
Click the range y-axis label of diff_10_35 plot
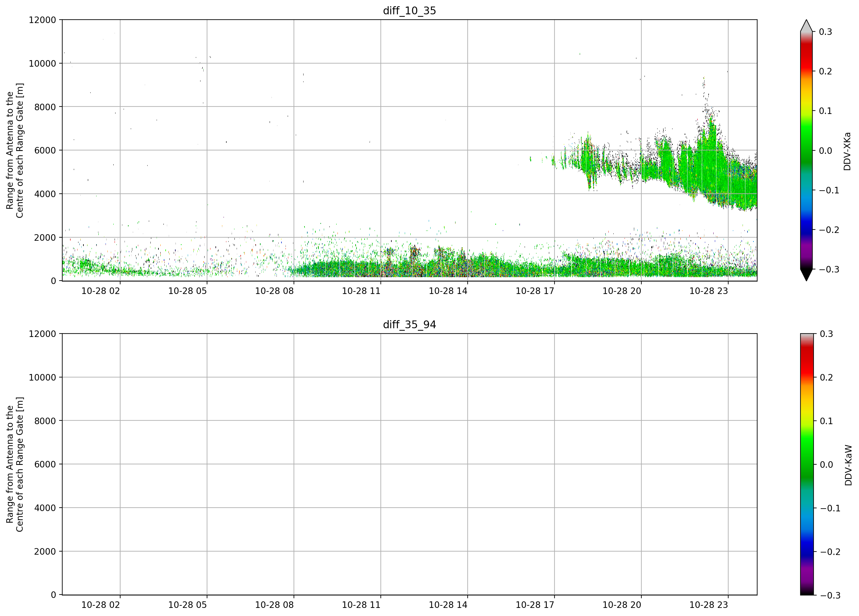[15, 150]
